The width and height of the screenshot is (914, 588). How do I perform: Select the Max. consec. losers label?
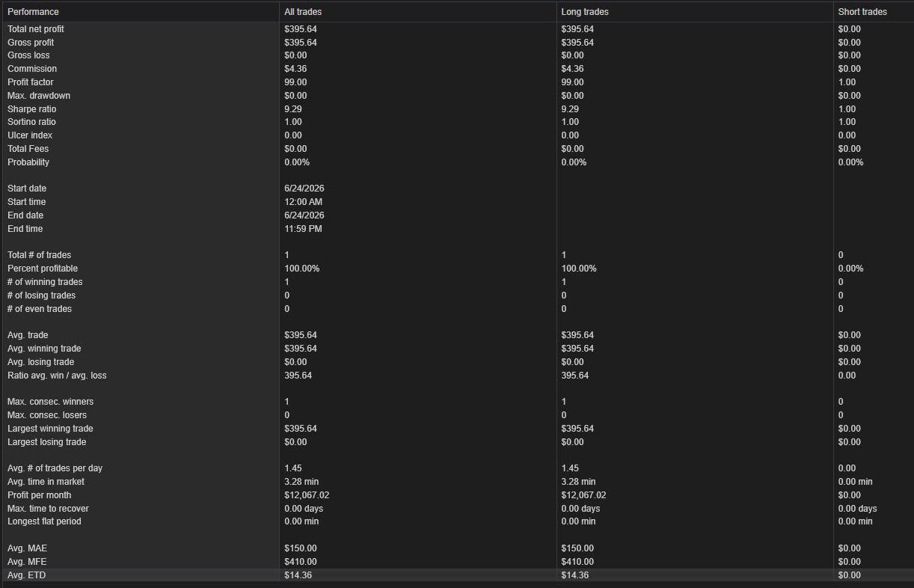click(47, 415)
